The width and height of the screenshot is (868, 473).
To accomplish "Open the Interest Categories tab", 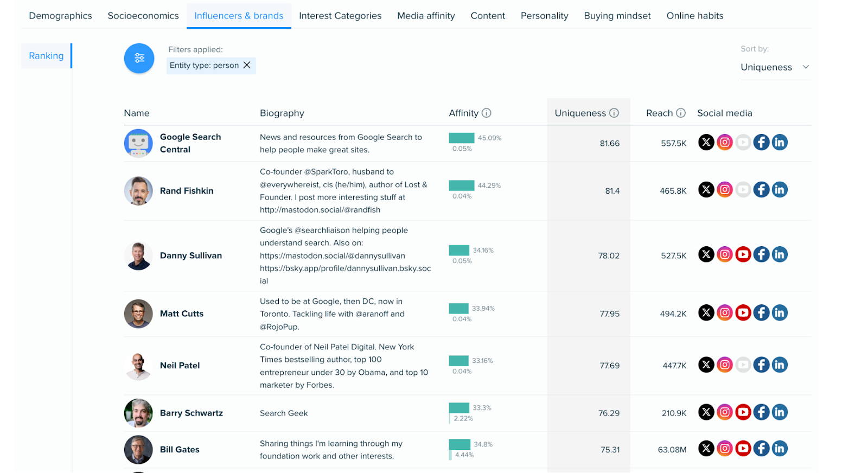I will coord(340,16).
